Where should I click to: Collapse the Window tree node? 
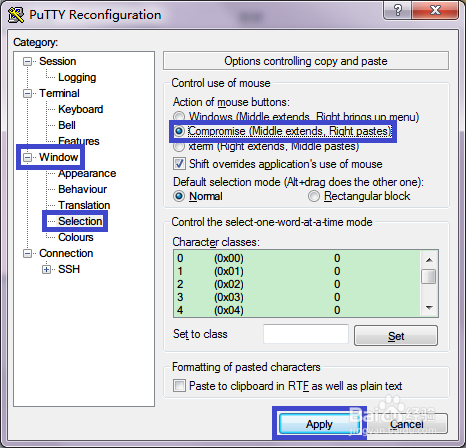[27, 157]
